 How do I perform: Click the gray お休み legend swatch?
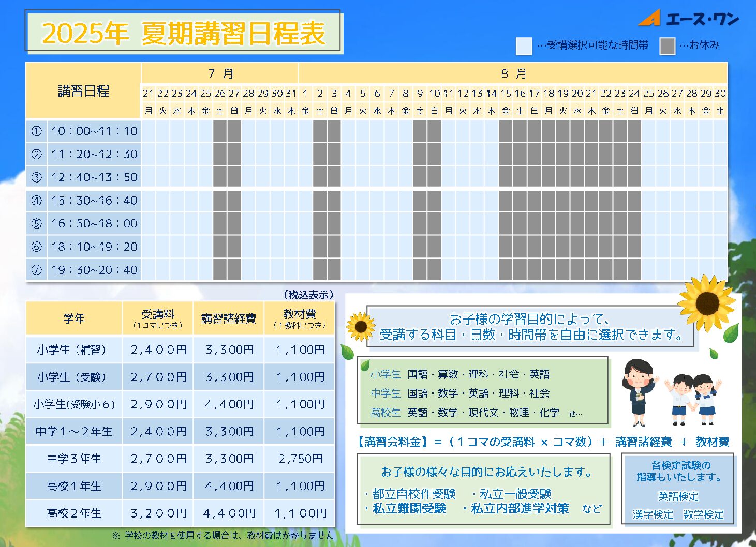pos(668,45)
